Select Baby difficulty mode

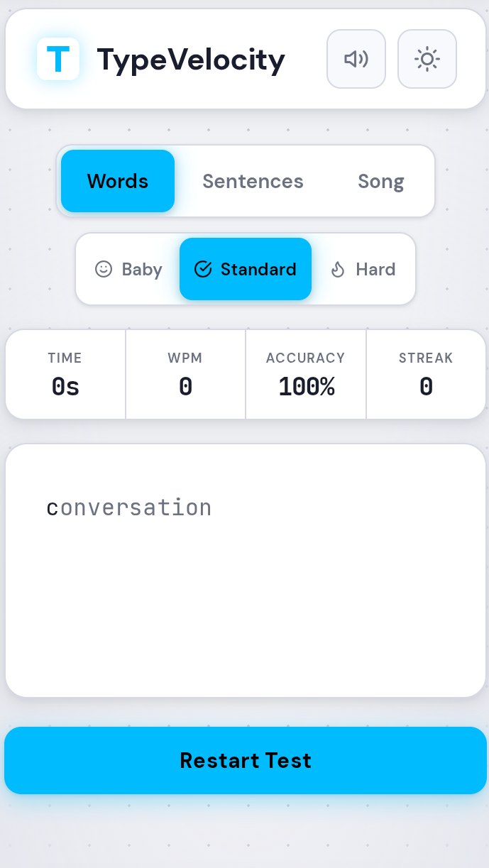128,269
